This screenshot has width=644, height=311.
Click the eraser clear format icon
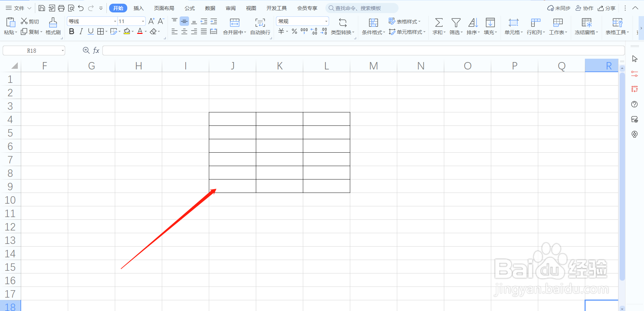[153, 32]
